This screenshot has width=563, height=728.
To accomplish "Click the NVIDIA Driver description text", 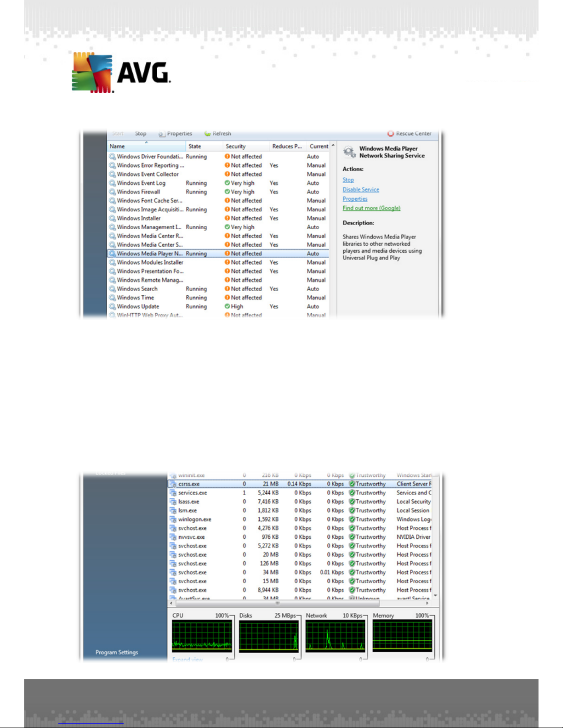I will (x=414, y=537).
